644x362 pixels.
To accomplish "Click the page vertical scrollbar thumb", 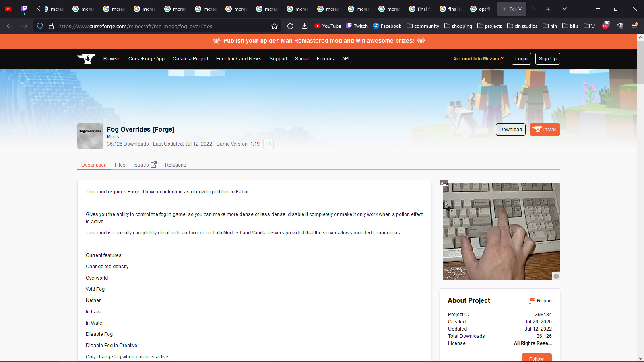I will click(x=640, y=62).
